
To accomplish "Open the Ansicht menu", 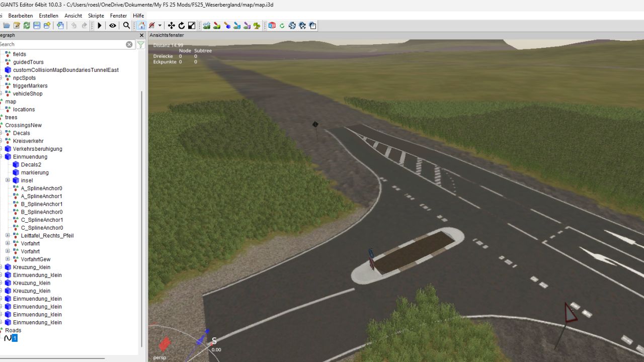I will click(x=73, y=16).
